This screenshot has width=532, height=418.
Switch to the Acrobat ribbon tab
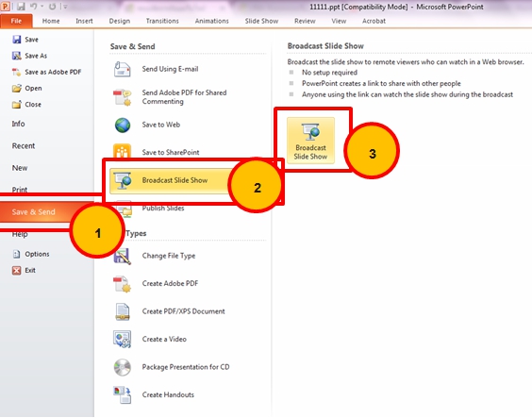374,21
